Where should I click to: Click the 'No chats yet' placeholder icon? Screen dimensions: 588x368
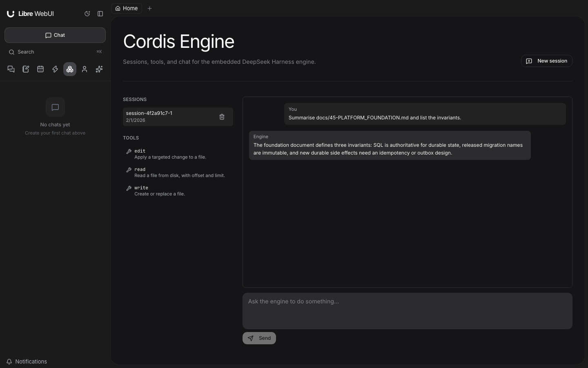(x=55, y=107)
